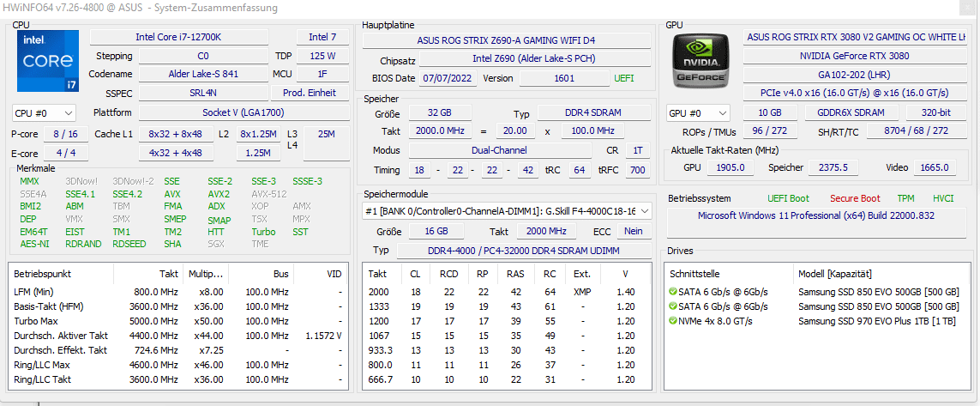
Task: Open the CPU #0 selector dropdown
Action: coord(44,113)
